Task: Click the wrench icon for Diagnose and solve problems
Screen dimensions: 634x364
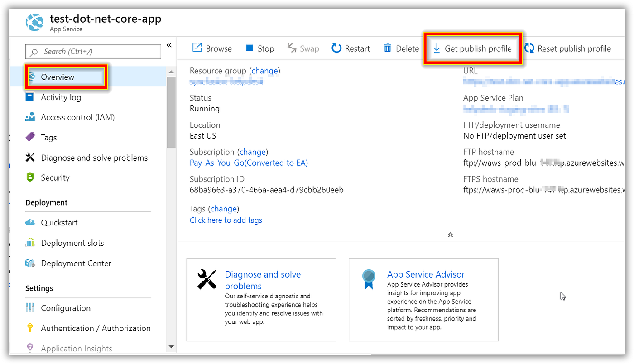Action: click(30, 158)
